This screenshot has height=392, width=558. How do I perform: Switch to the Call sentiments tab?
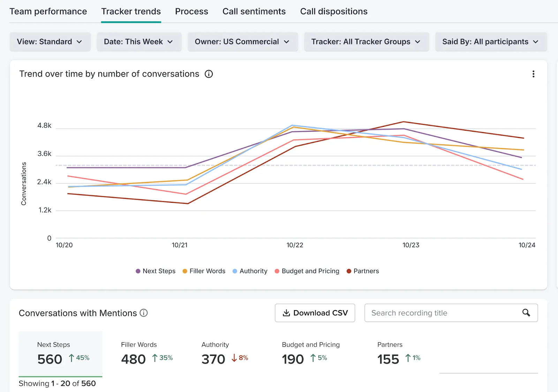click(x=254, y=11)
